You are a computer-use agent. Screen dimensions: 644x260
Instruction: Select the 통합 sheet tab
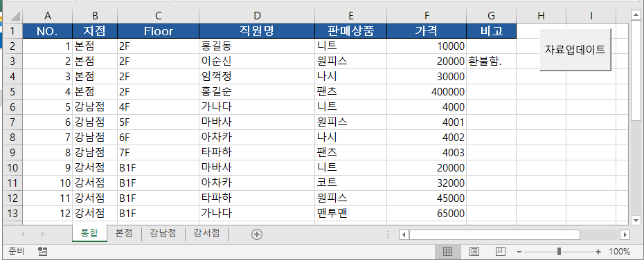[89, 234]
